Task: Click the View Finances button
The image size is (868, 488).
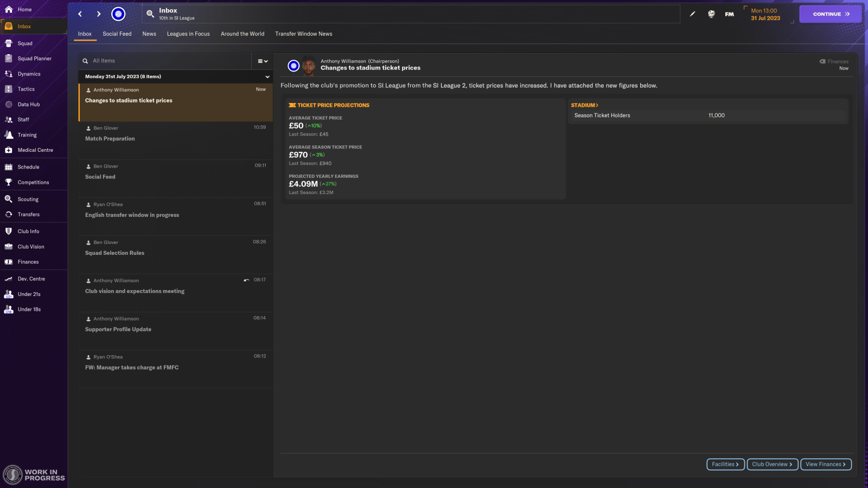Action: (826, 464)
